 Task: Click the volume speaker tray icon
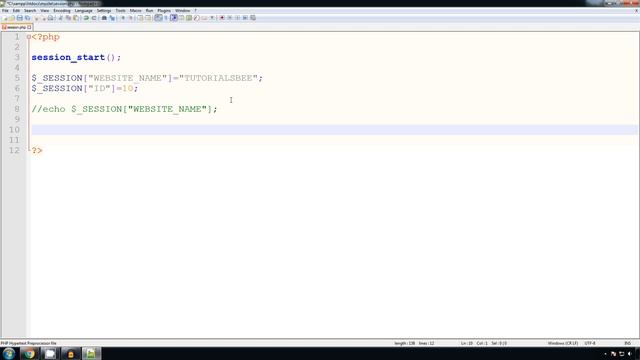[630, 354]
